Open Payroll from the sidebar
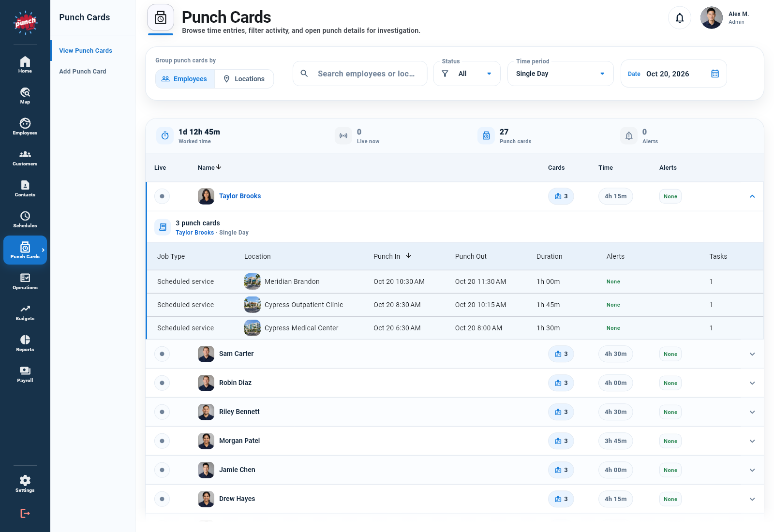Viewport: 774px width, 532px height. tap(25, 374)
